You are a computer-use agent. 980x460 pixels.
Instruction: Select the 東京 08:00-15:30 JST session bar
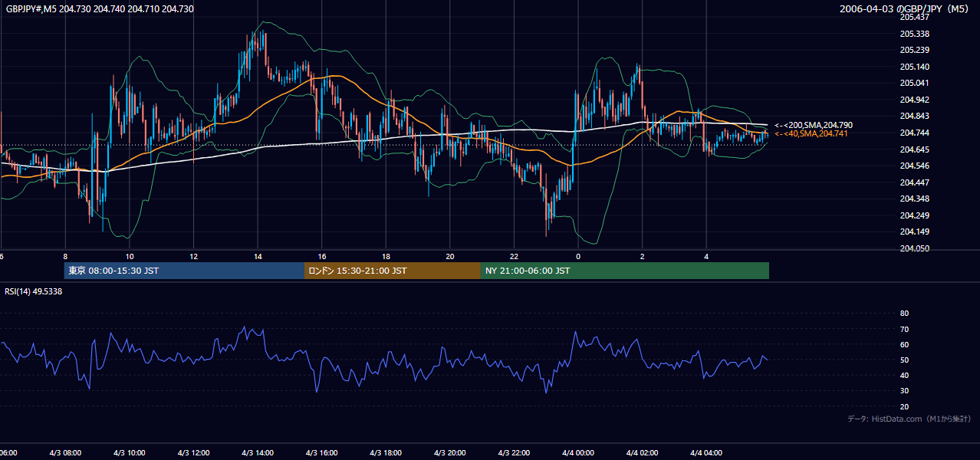point(184,271)
